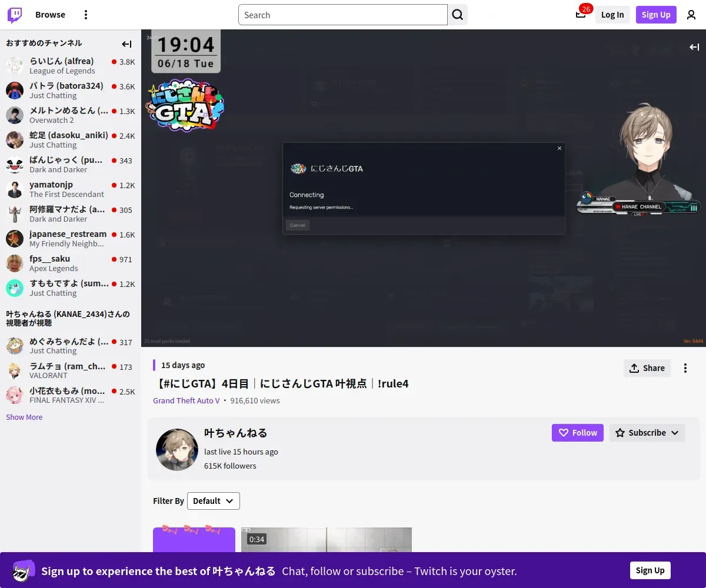706x588 pixels.
Task: Share this video
Action: (x=647, y=368)
